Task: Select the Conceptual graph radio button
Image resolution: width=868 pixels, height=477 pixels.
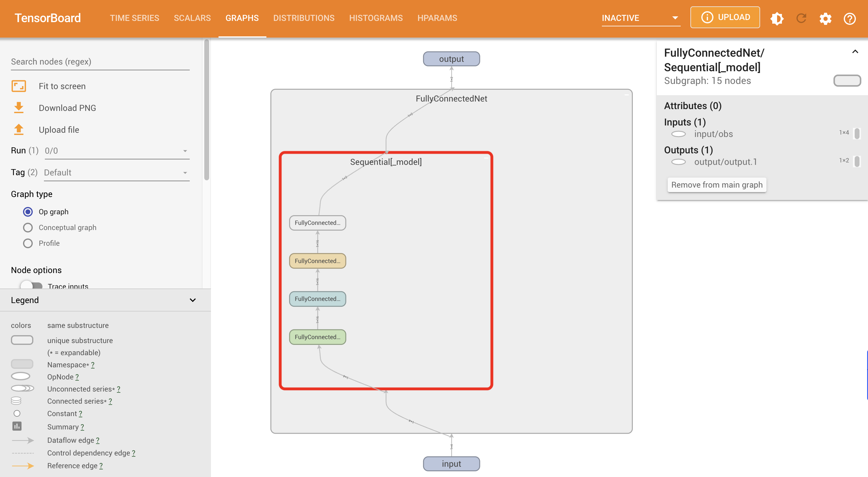Action: [28, 227]
